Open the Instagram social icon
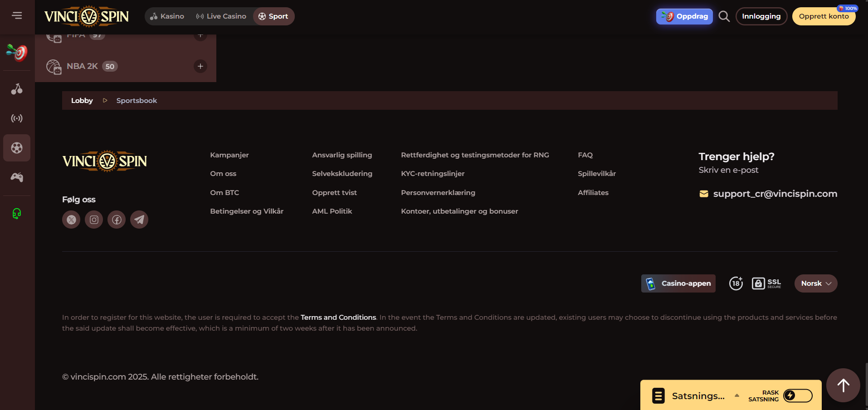This screenshot has height=410, width=868. (x=94, y=220)
